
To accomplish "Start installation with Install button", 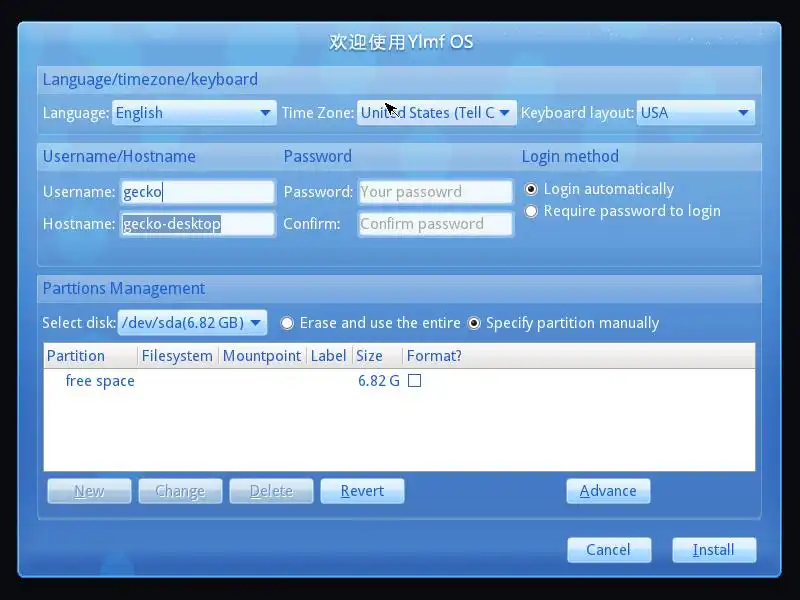I will tap(714, 550).
